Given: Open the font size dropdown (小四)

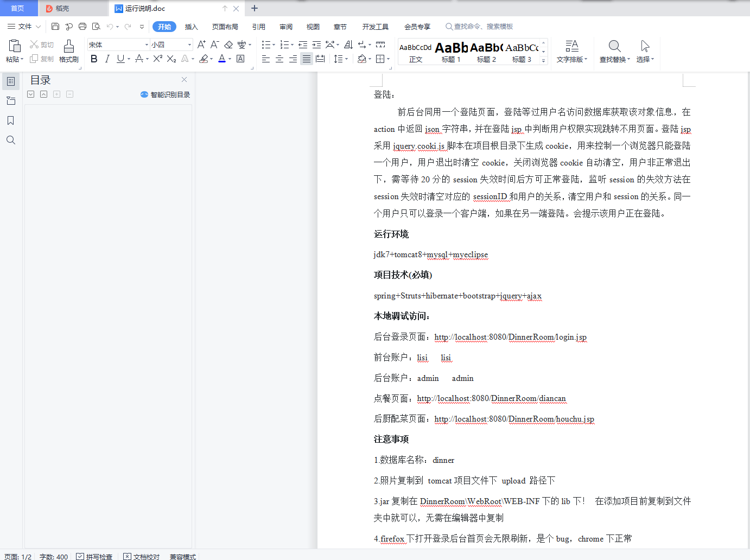Looking at the screenshot, I should tap(189, 44).
